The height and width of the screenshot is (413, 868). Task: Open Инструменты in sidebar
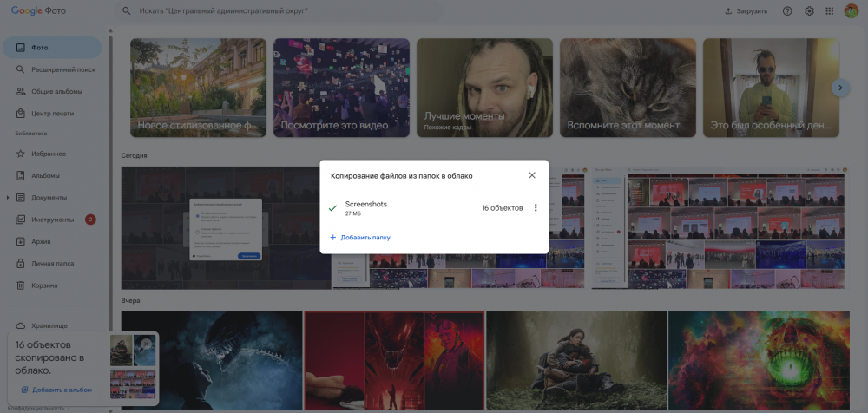(52, 220)
